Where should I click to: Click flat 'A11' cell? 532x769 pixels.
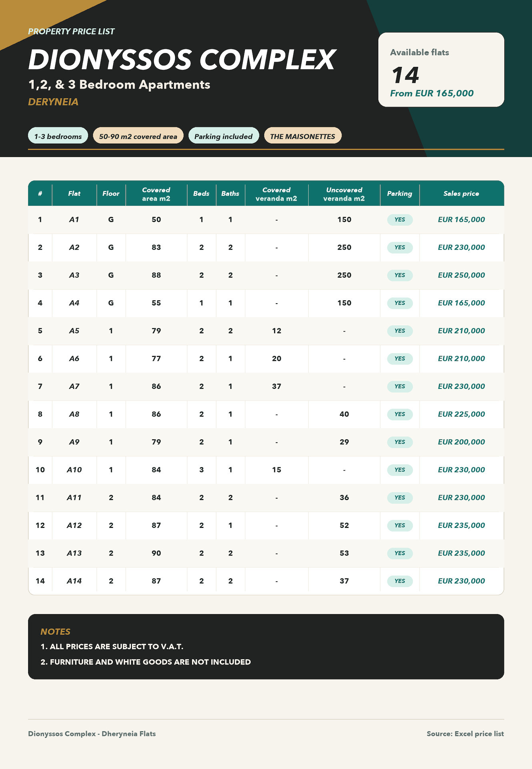74,497
